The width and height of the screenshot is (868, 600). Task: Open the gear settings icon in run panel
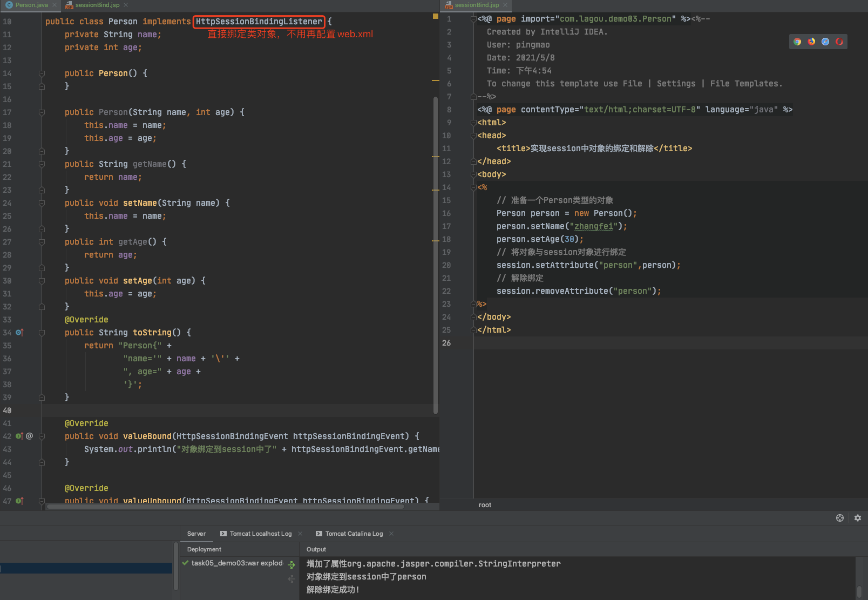pyautogui.click(x=858, y=518)
